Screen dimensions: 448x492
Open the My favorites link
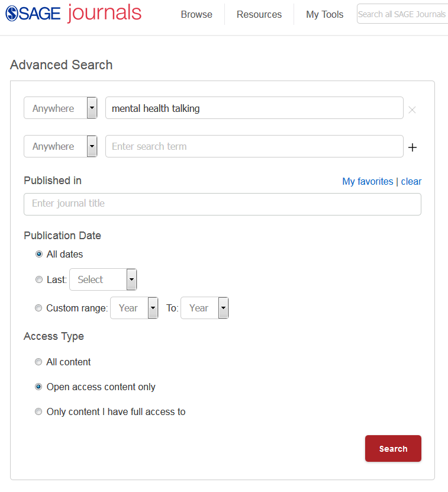point(368,181)
